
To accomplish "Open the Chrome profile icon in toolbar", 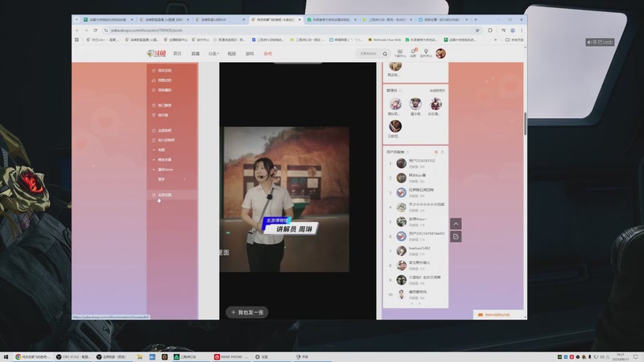I will [513, 31].
